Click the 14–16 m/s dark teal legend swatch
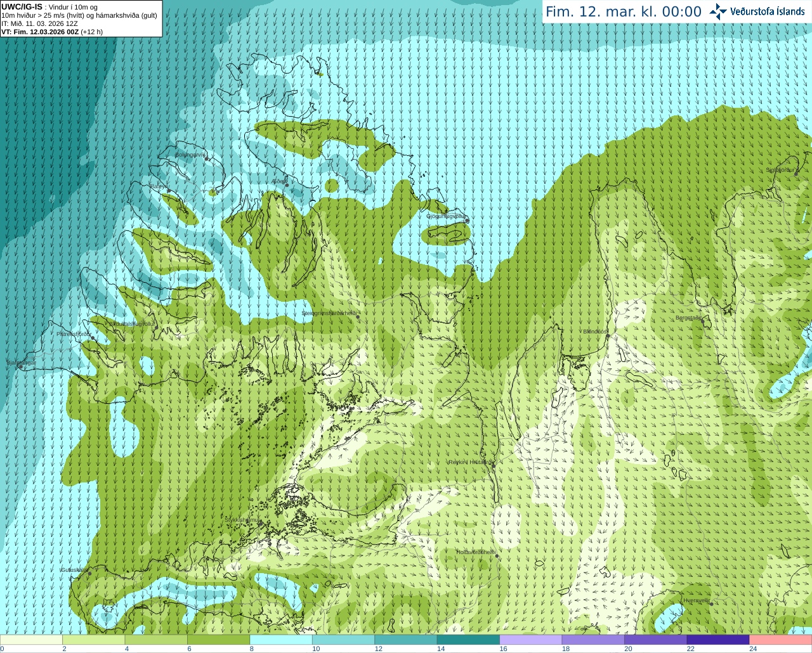Screen dimensions: 812x653 (469, 640)
